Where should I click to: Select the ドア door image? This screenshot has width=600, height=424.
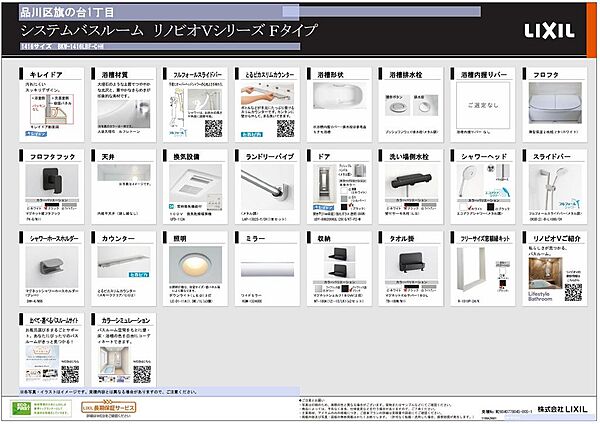point(324,184)
